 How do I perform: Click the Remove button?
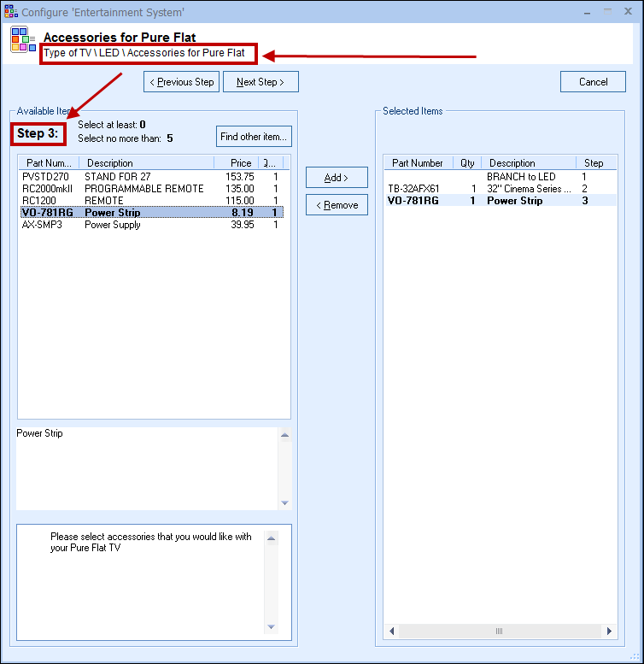coord(337,205)
